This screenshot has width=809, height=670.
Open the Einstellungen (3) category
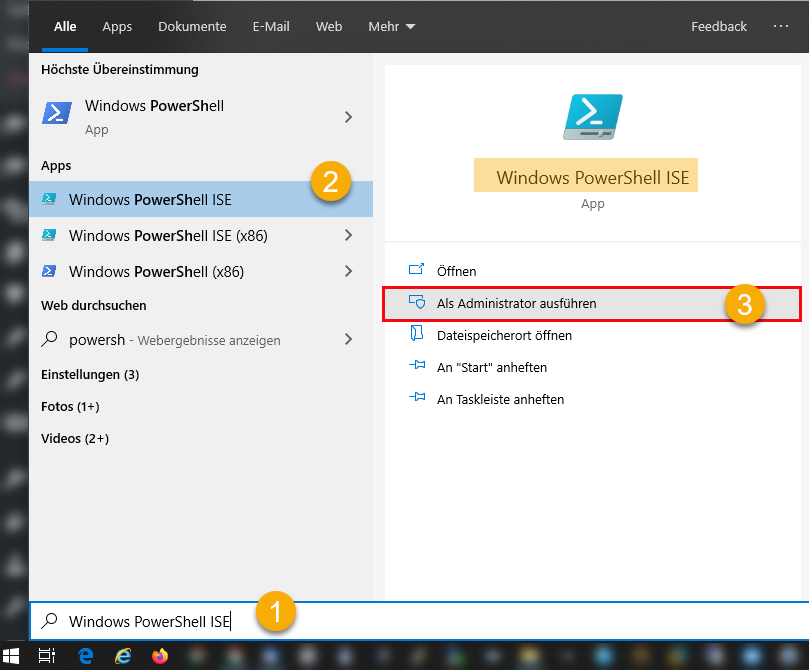tap(90, 374)
